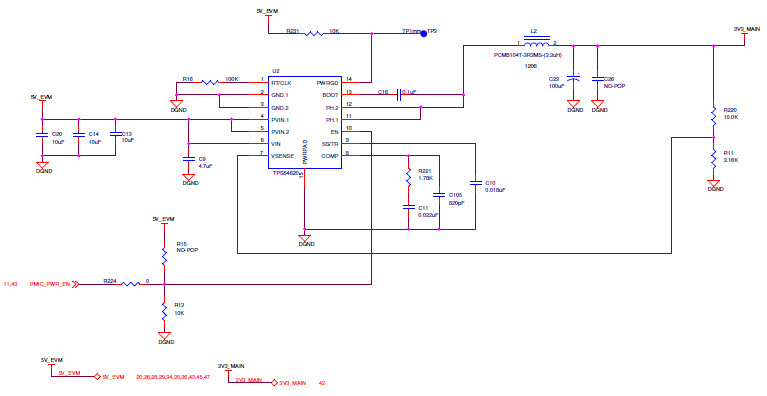Click the VSENSE pin 7 label
The height and width of the screenshot is (396, 767).
click(x=282, y=156)
